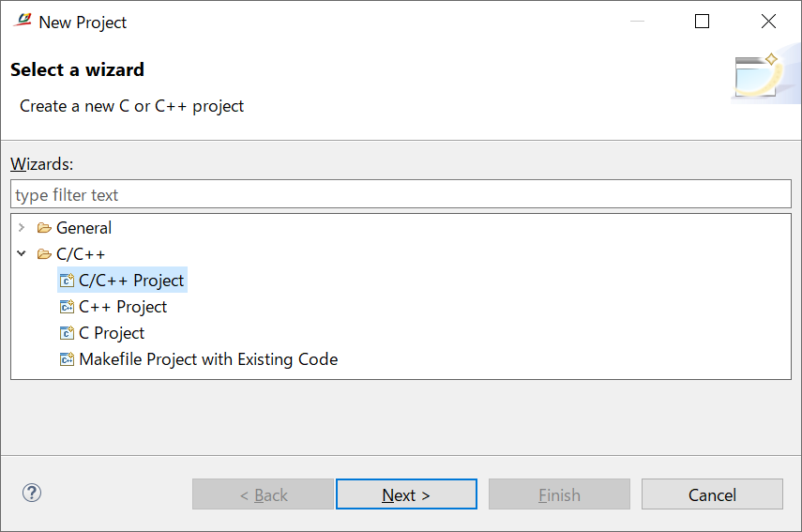Focus the type filter text field

tap(401, 195)
